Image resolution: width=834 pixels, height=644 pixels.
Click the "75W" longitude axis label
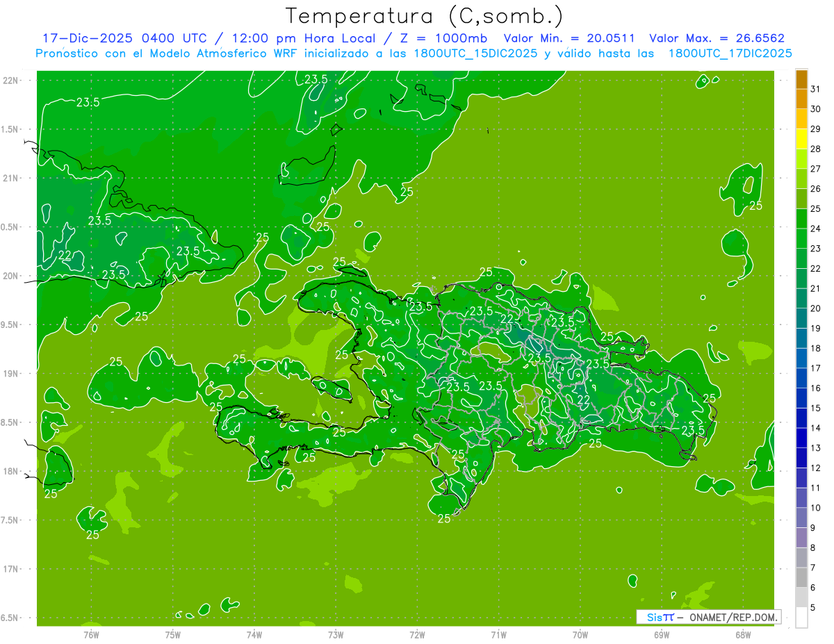coord(173,634)
